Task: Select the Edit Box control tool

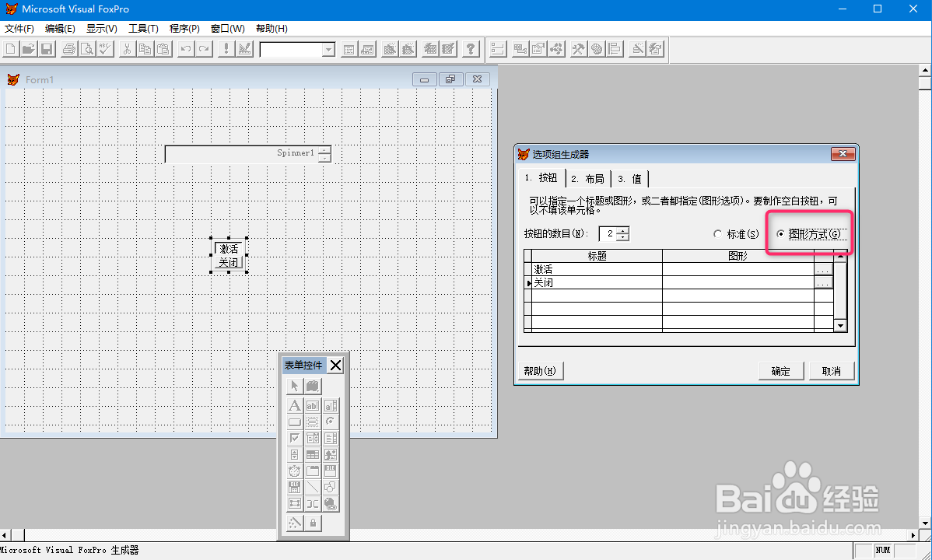Action: [331, 405]
